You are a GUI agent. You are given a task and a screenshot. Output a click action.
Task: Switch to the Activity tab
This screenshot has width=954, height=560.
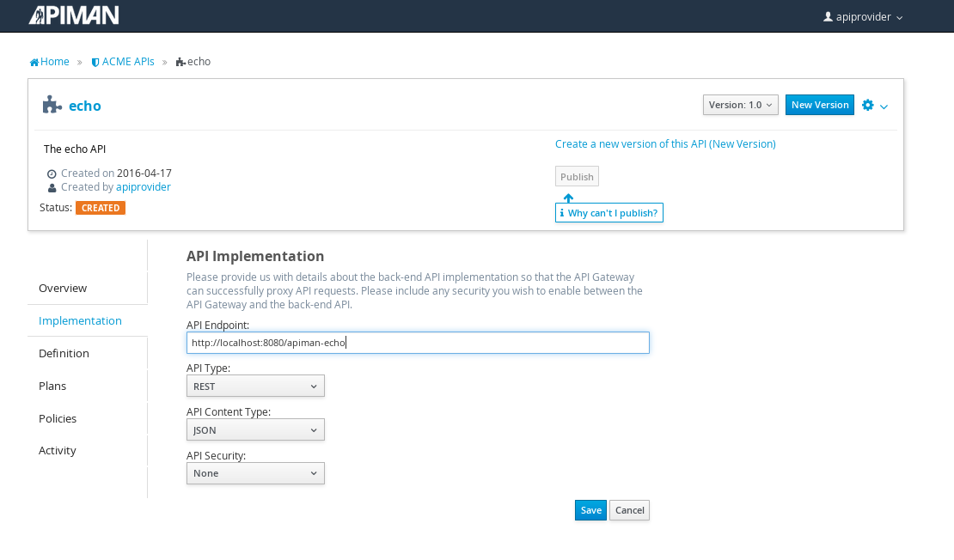[58, 451]
